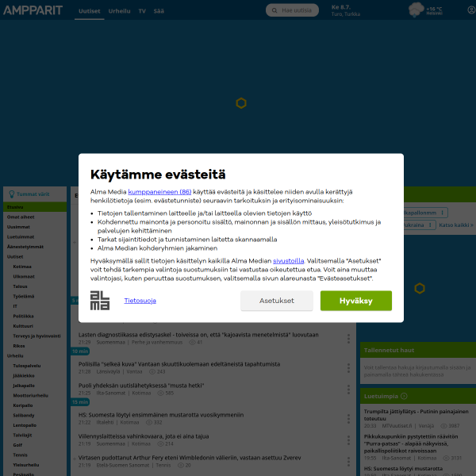
Task: Open Politiikka subcategory
Action: point(23,317)
